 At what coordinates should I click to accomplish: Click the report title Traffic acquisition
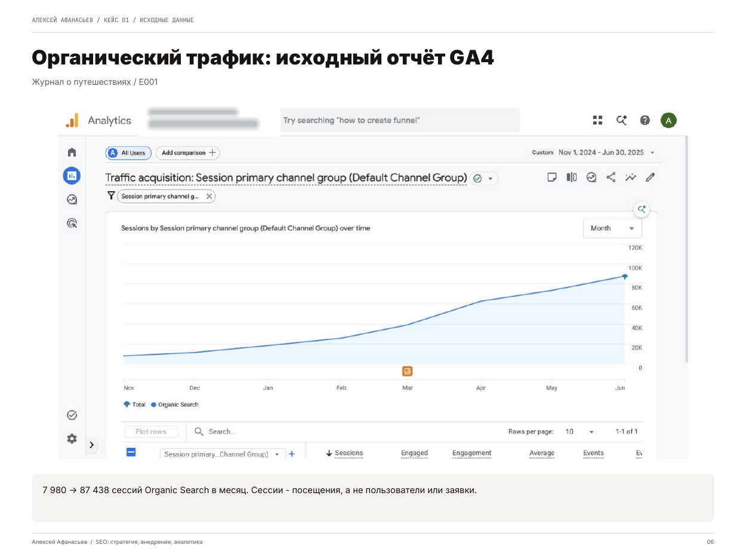click(x=286, y=178)
